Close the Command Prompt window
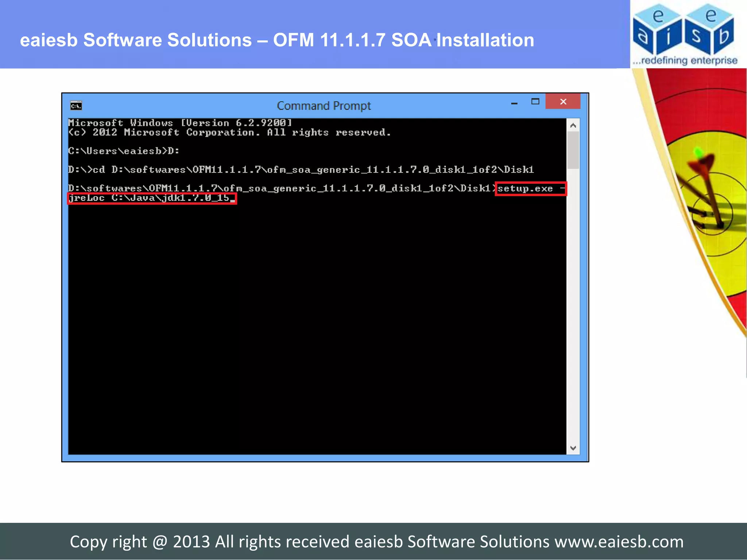Viewport: 747px width, 560px height. 563,101
